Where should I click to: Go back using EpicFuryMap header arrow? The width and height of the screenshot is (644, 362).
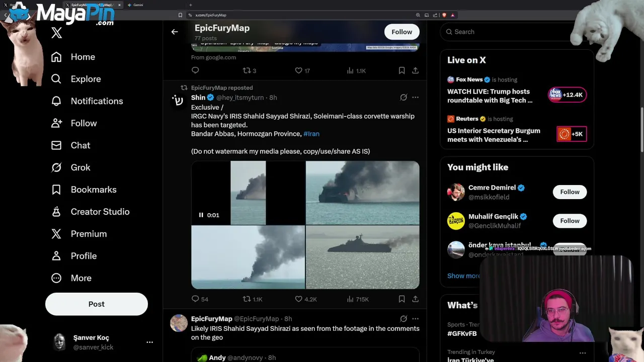175,32
